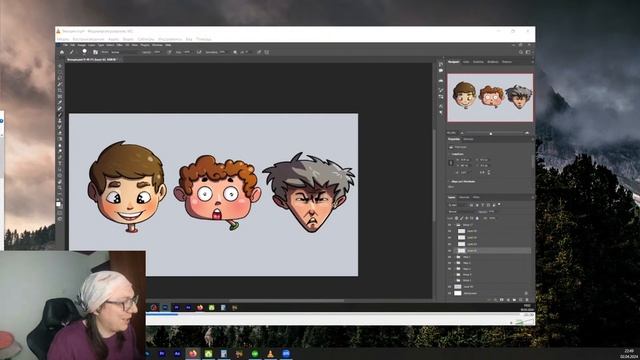Viewport: 640px width, 360px height.
Task: Open Photoshop File menu
Action: click(66, 45)
